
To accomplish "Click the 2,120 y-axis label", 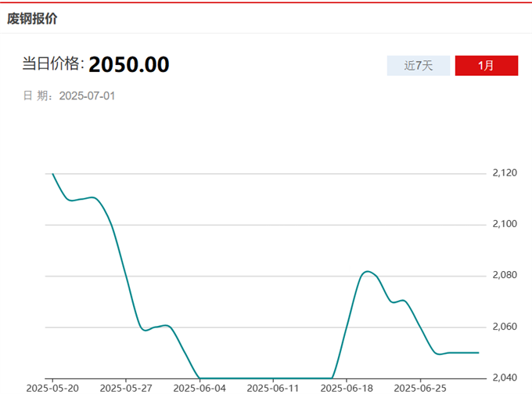I will pos(505,173).
